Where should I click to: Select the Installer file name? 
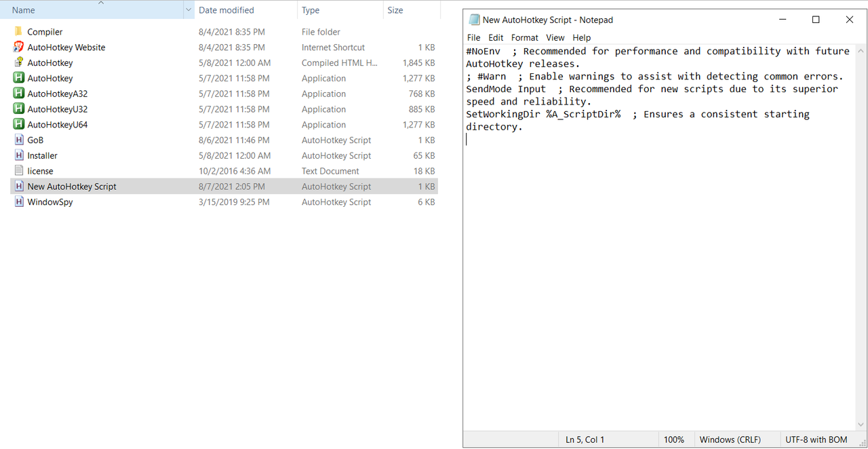tap(43, 156)
